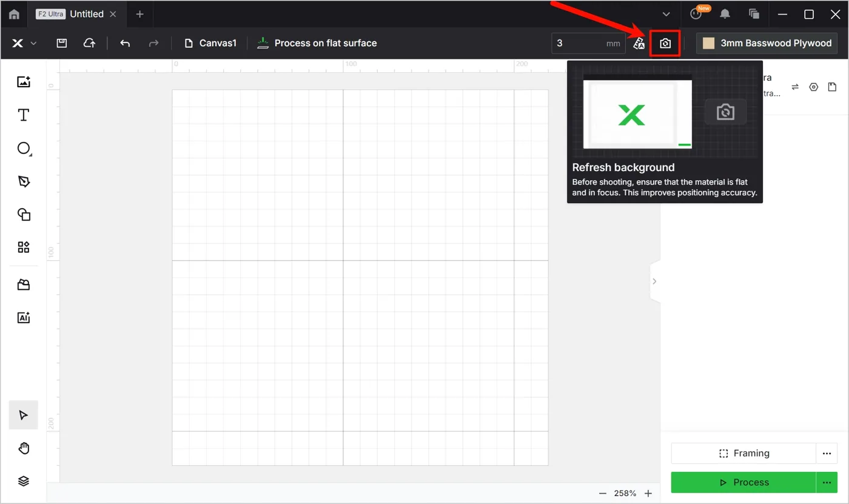Expand the xTool logo dropdown menu

24,43
